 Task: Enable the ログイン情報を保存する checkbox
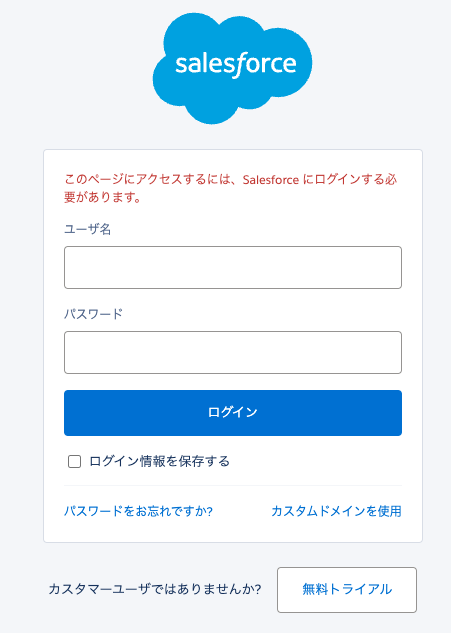pyautogui.click(x=74, y=461)
